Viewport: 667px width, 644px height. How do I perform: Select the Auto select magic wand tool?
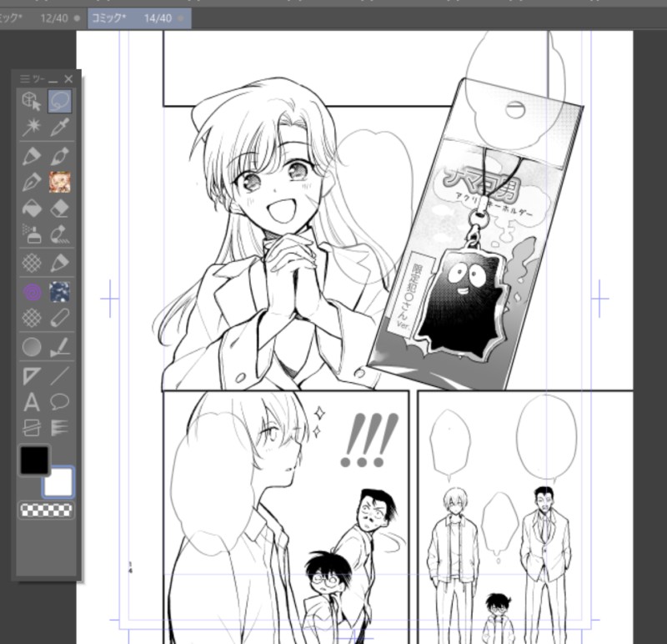32,127
